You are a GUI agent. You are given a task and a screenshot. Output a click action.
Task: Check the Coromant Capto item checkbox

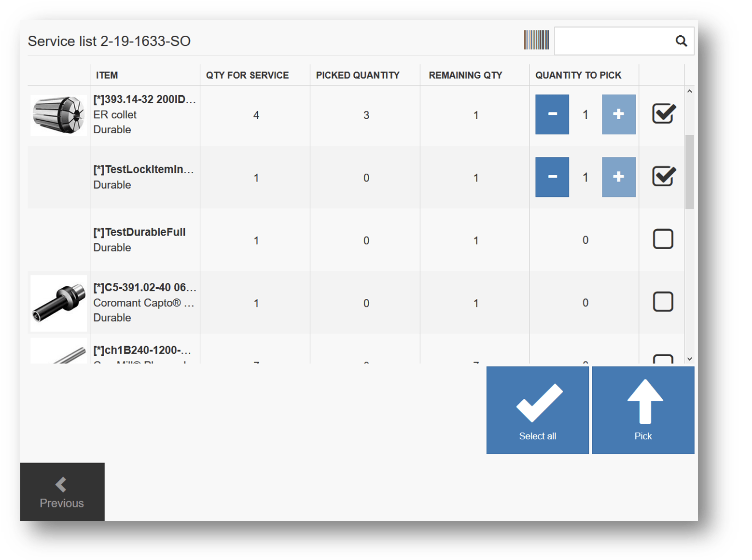click(663, 302)
